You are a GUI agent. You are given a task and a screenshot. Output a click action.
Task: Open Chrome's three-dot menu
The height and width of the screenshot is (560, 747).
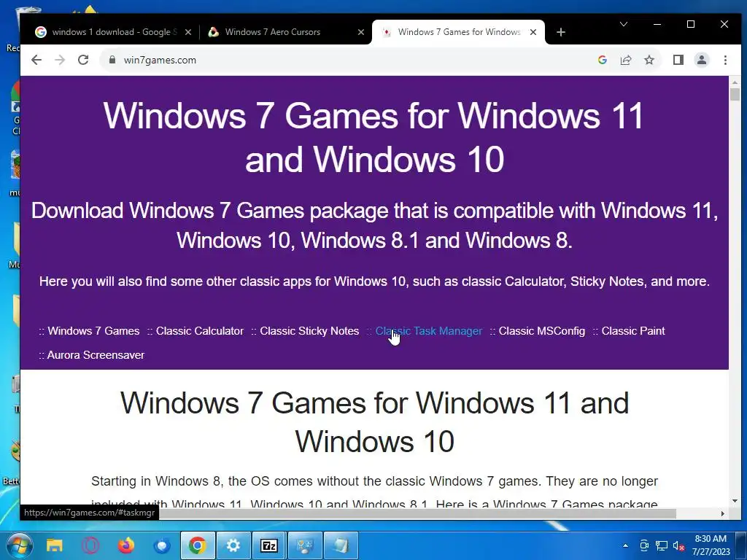coord(725,60)
